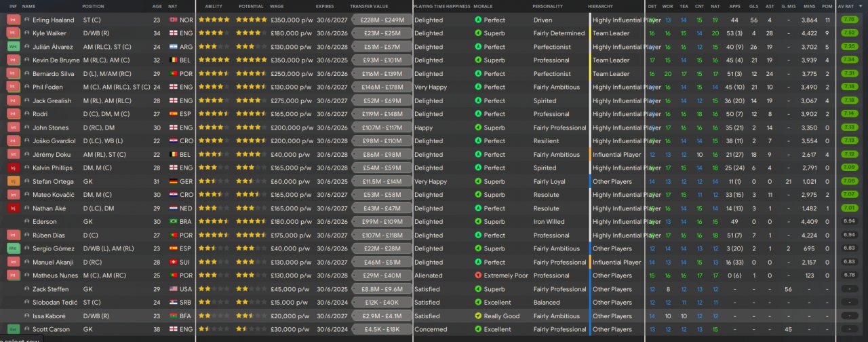The height and width of the screenshot is (342, 868).
Task: Click the £93M - £101M transfer value button
Action: [382, 60]
